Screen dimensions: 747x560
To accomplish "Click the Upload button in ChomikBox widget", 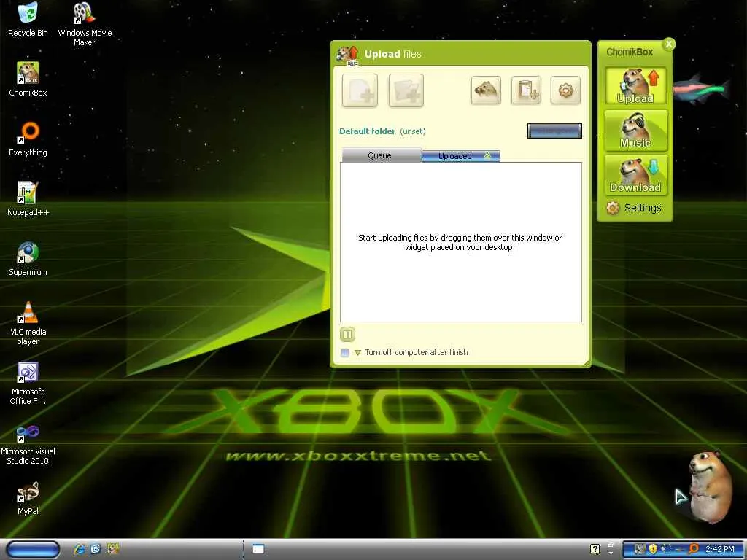I will click(x=635, y=86).
